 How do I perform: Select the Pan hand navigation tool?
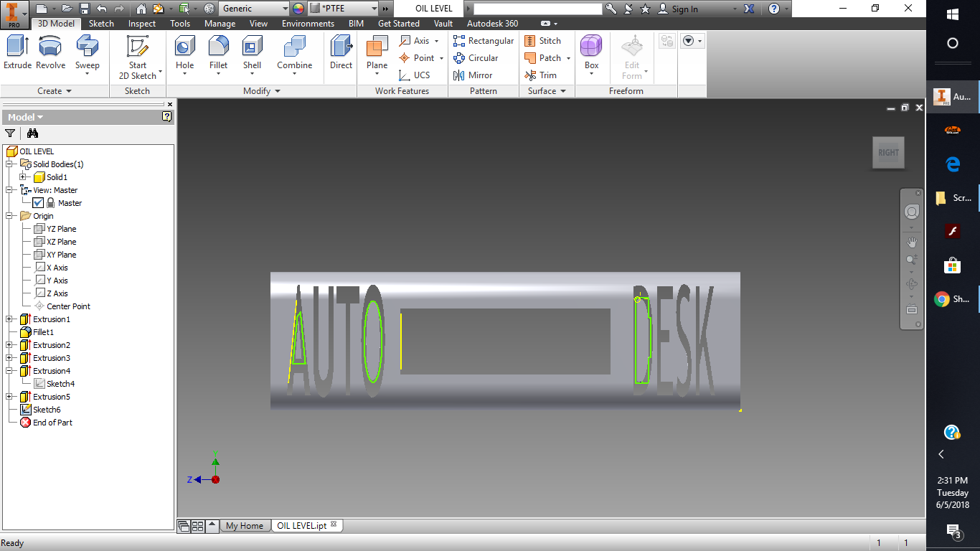click(x=912, y=242)
